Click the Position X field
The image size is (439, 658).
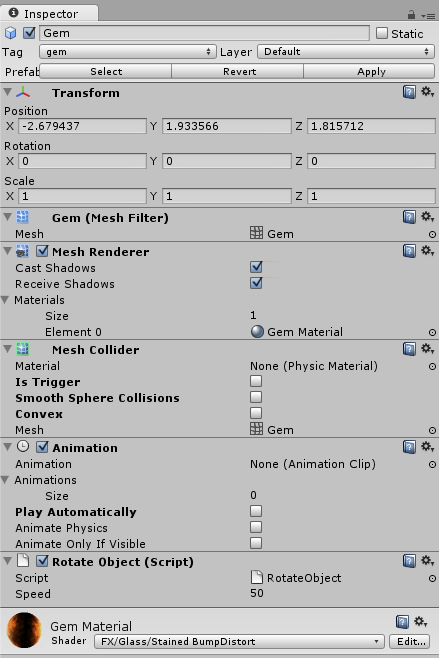pyautogui.click(x=82, y=126)
